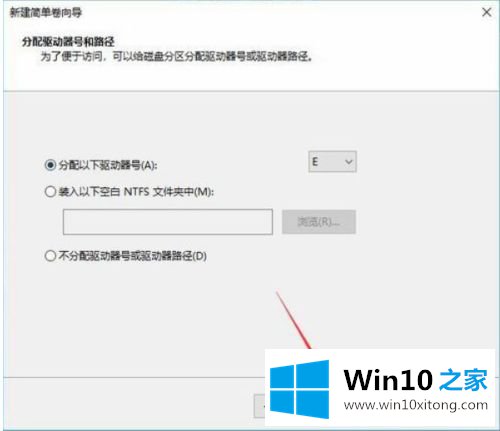Click the 浏览(R)... browse button
This screenshot has height=431, width=500.
[x=319, y=222]
